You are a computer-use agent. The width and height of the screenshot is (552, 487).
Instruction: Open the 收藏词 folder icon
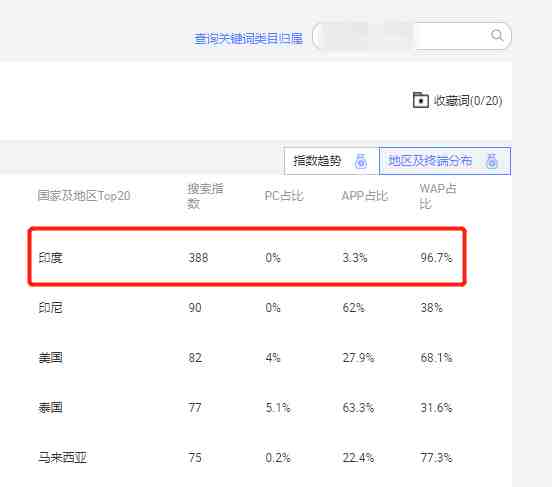420,100
